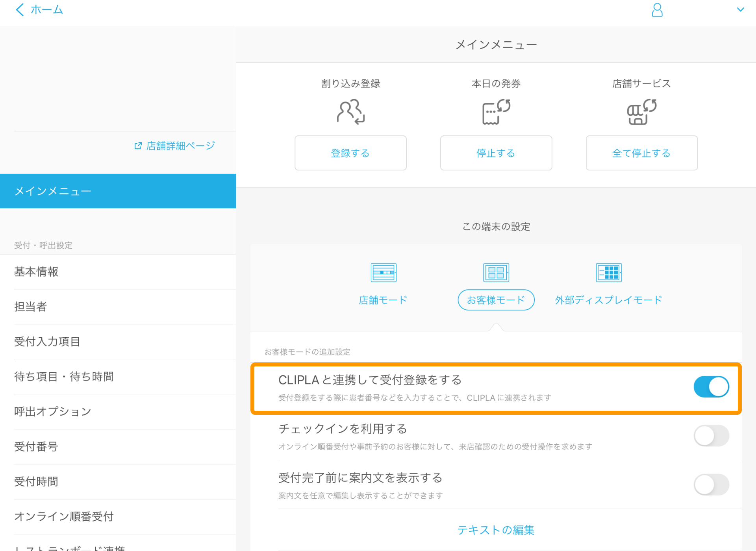Click the お客様モード grid icon
This screenshot has width=756, height=551.
[x=496, y=273]
